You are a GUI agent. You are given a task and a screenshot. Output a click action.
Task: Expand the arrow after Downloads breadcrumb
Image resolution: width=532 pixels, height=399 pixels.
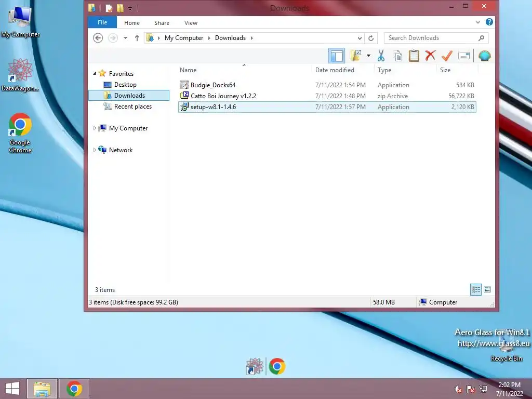coord(252,38)
